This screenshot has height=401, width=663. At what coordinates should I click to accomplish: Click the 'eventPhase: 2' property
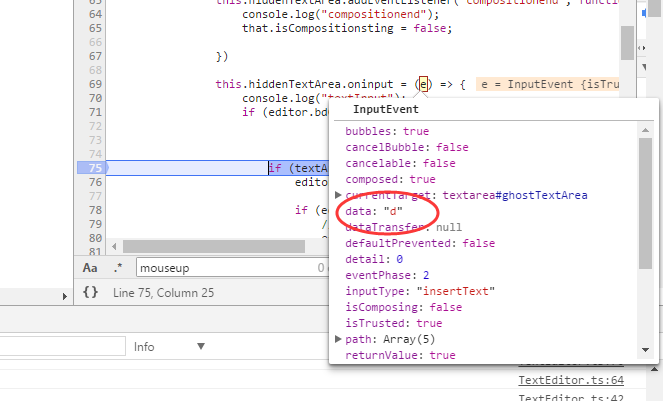pyautogui.click(x=387, y=275)
